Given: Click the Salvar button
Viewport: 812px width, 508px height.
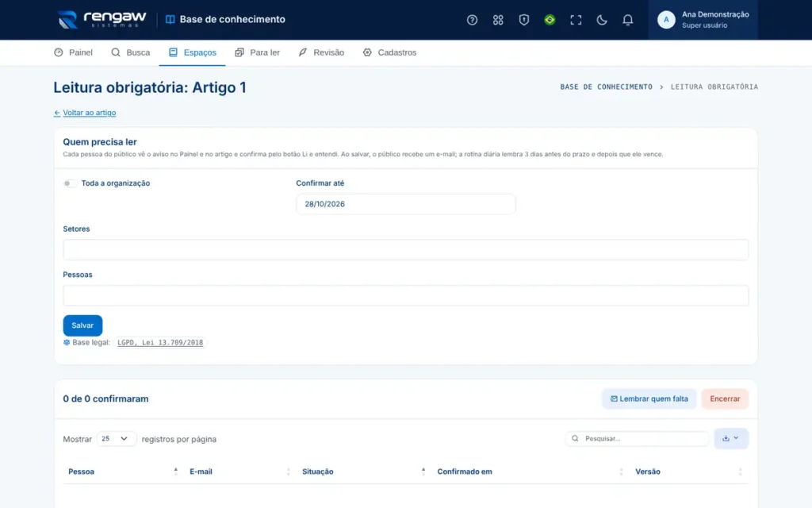Looking at the screenshot, I should [82, 325].
